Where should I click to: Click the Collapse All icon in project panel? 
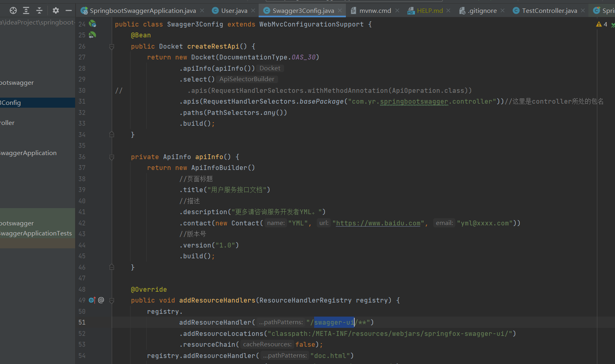tap(39, 10)
